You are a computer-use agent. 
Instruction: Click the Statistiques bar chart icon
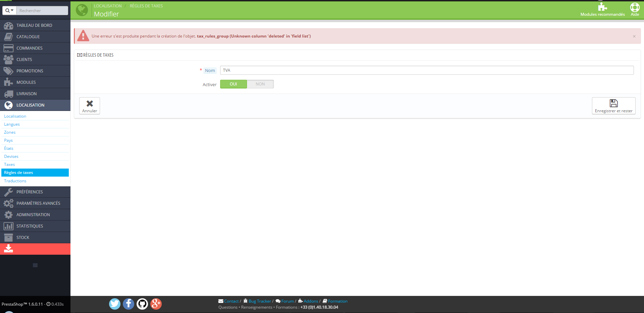coord(8,226)
